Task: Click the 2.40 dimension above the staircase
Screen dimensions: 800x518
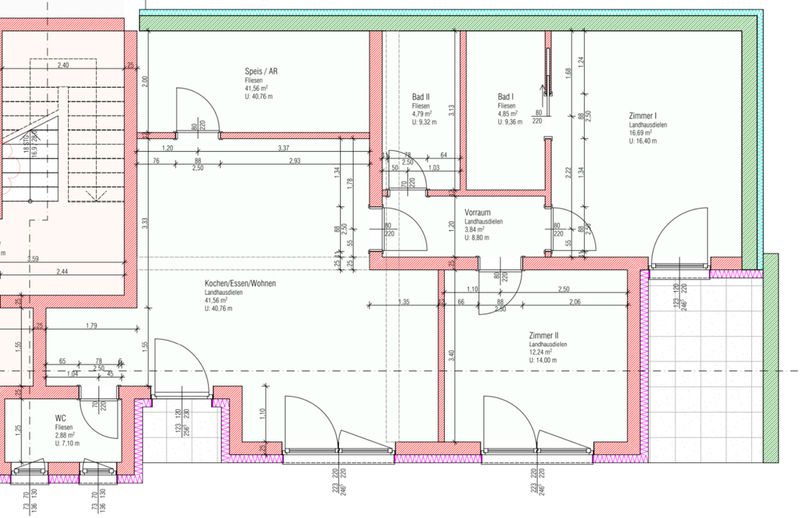Action: [62, 65]
